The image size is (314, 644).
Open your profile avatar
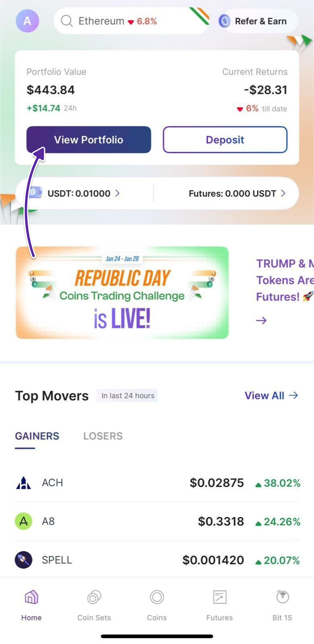tap(27, 21)
